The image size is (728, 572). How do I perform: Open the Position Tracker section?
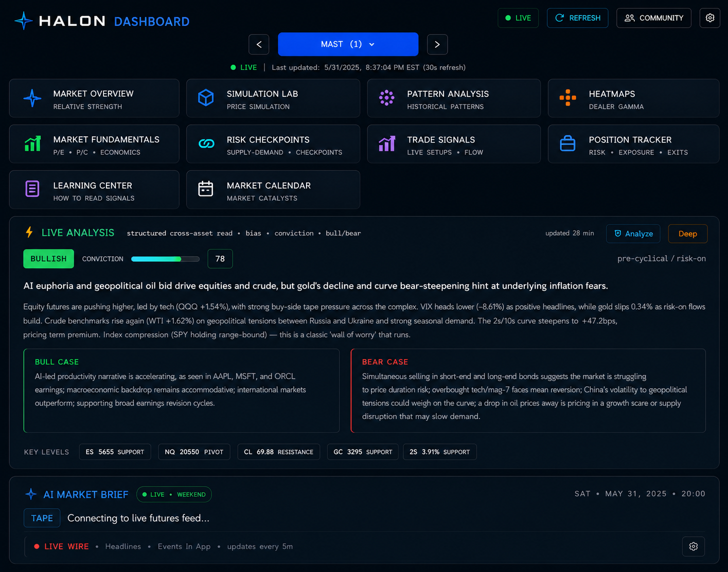tap(633, 144)
